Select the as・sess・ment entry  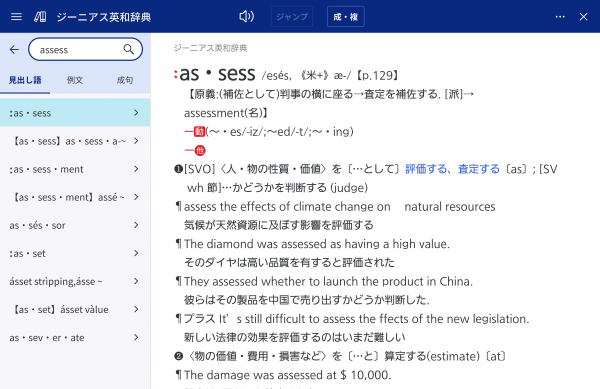(x=75, y=169)
